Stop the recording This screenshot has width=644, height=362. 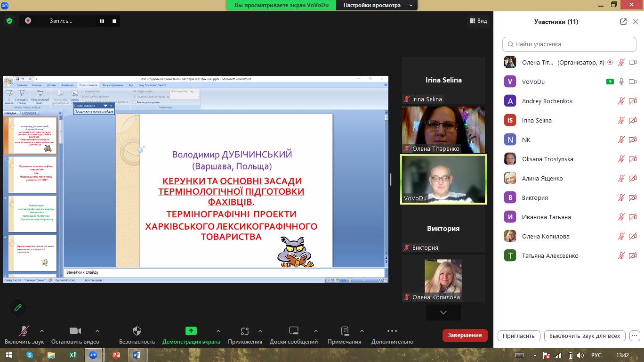click(114, 21)
